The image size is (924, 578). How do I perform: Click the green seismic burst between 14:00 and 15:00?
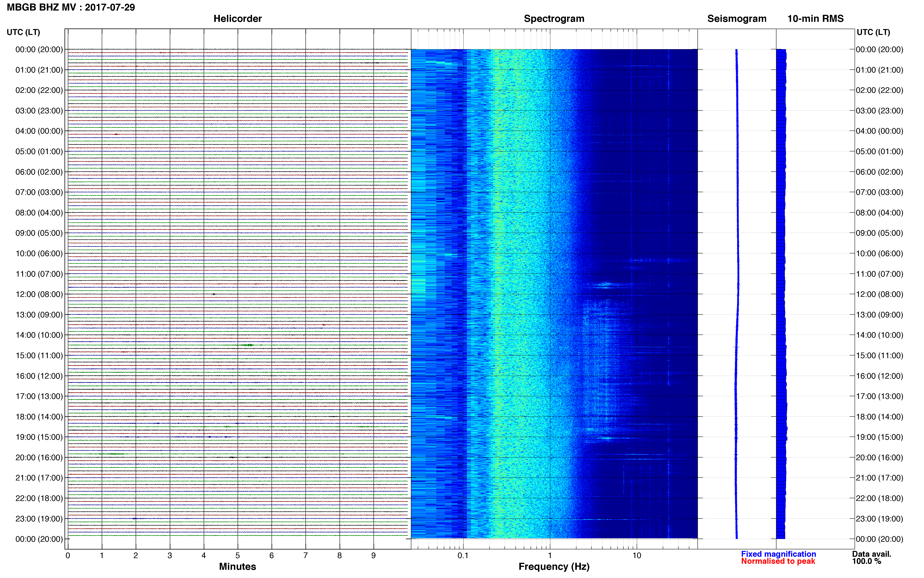click(248, 345)
